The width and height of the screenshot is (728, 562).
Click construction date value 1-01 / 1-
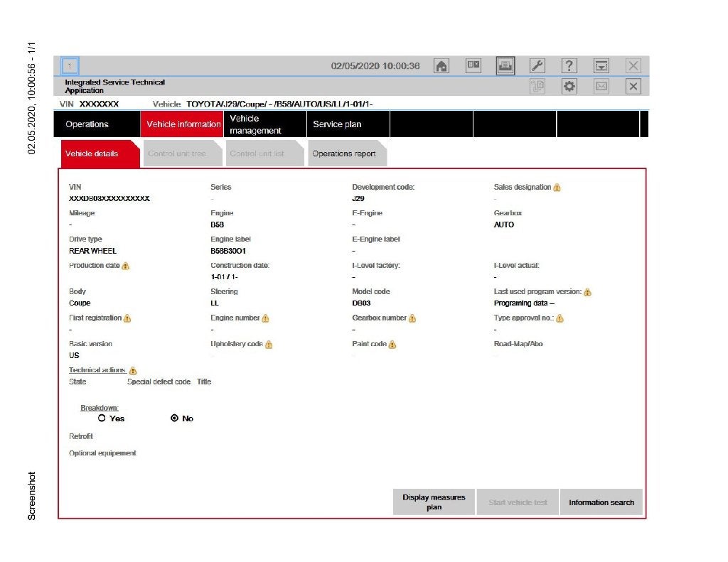coord(224,277)
